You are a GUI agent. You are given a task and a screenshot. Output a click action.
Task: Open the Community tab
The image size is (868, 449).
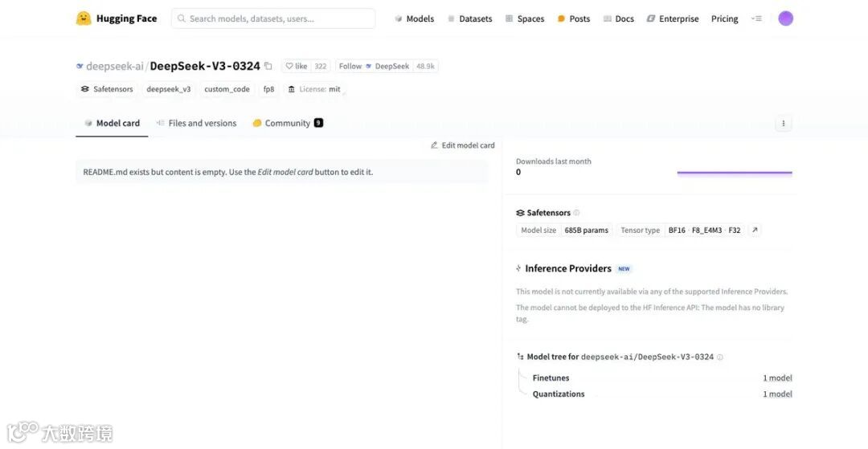287,124
